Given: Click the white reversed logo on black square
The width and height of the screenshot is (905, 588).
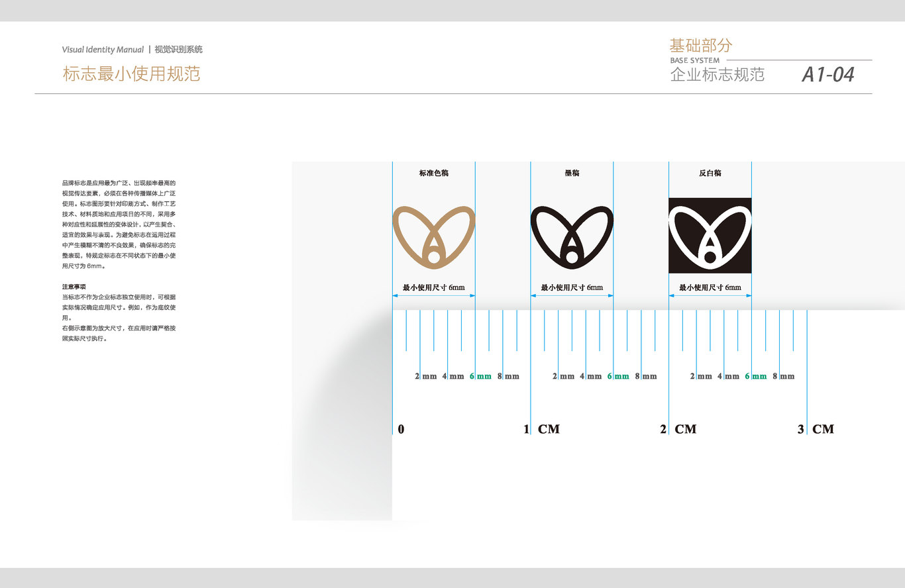Looking at the screenshot, I should click(710, 236).
